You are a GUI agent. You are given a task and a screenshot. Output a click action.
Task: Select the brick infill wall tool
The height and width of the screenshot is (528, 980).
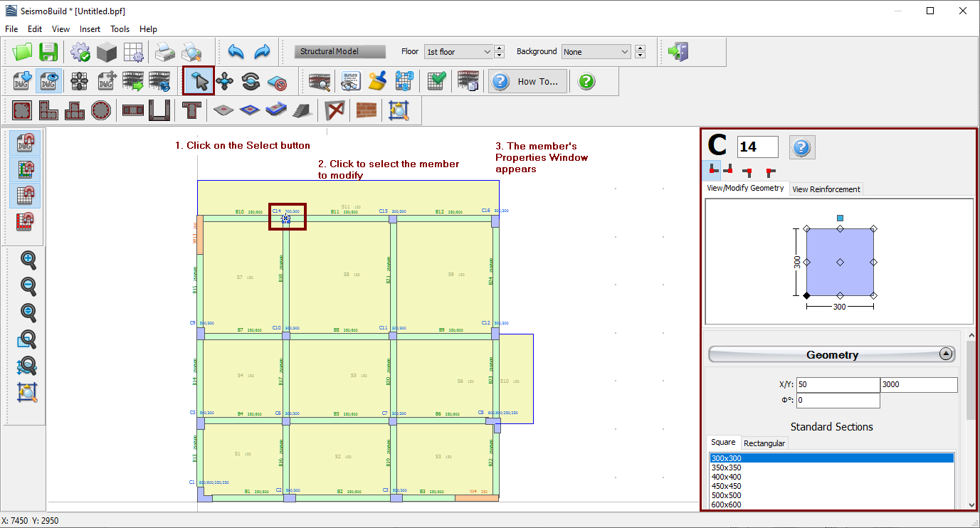point(366,110)
